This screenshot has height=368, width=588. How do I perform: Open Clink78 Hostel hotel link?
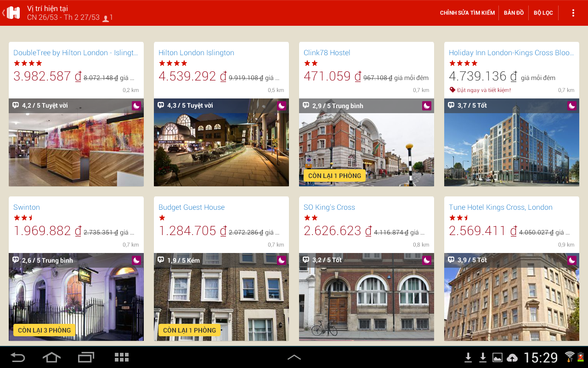[x=327, y=52]
